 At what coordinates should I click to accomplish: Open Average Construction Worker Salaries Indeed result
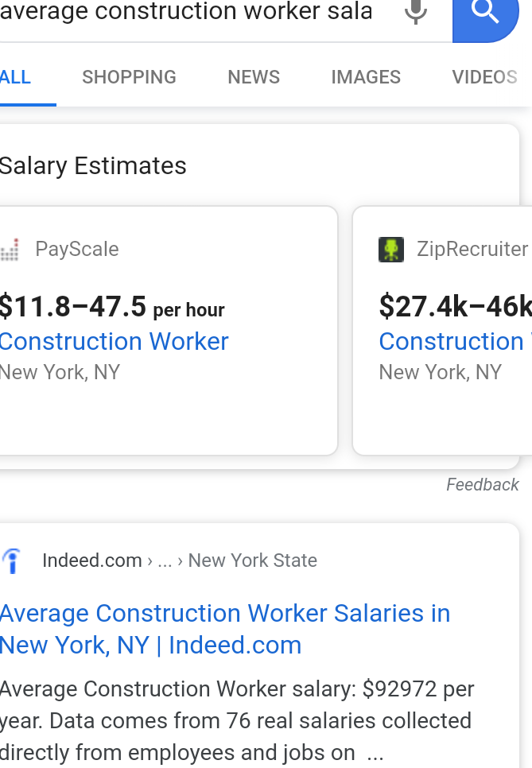coord(225,630)
